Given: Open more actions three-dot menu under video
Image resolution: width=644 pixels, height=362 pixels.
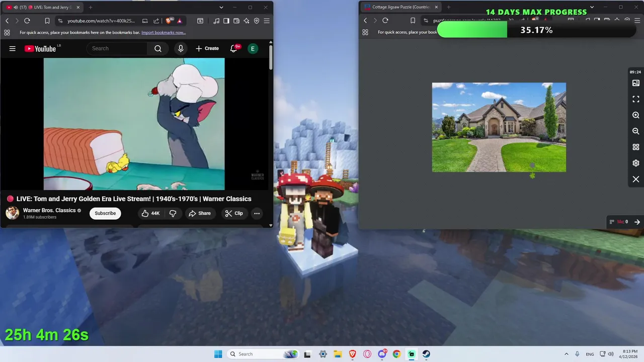Looking at the screenshot, I should [257, 213].
